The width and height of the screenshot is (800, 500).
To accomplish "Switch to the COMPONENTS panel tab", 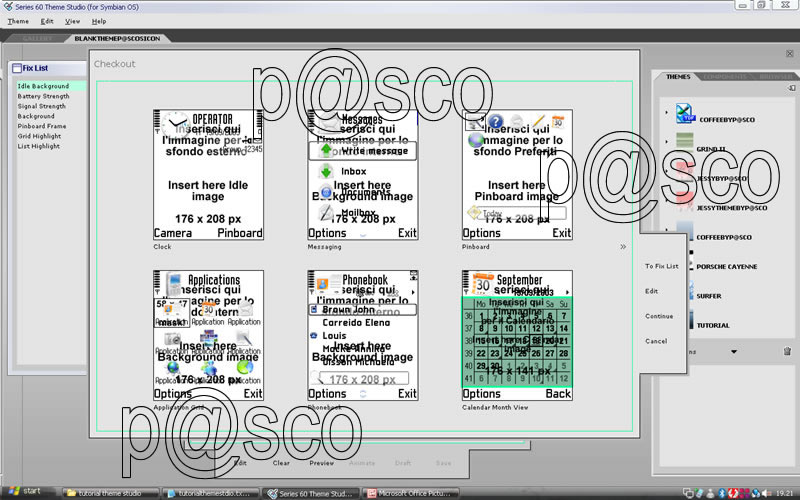I will point(724,77).
